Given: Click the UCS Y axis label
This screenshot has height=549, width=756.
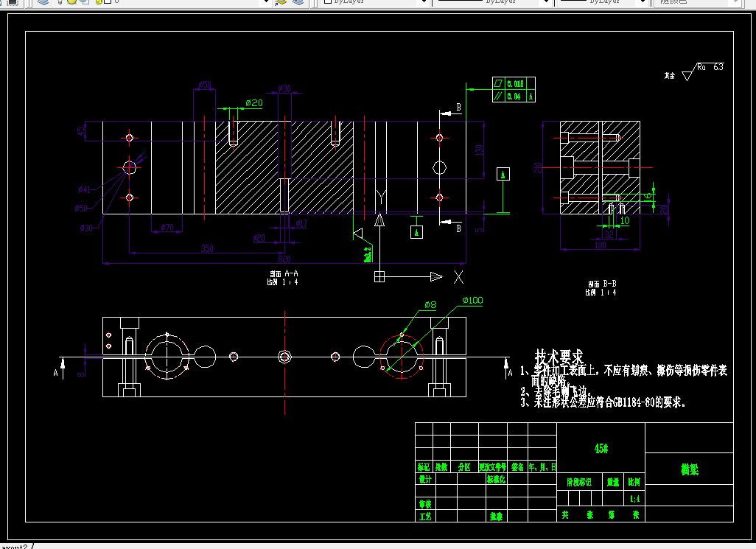Looking at the screenshot, I should point(381,197).
